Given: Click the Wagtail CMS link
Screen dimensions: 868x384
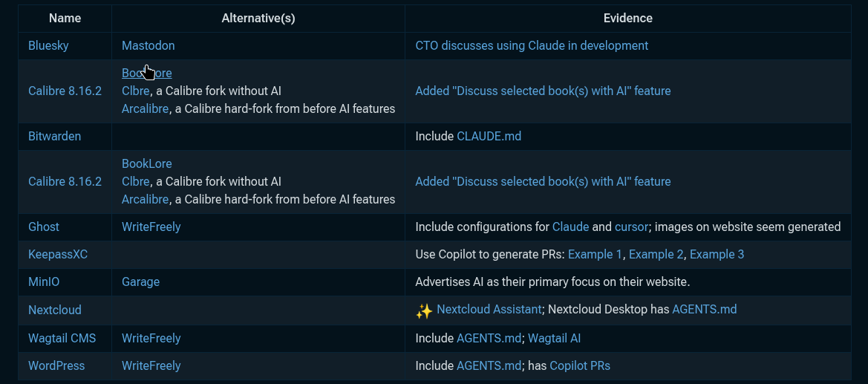Looking at the screenshot, I should (62, 338).
